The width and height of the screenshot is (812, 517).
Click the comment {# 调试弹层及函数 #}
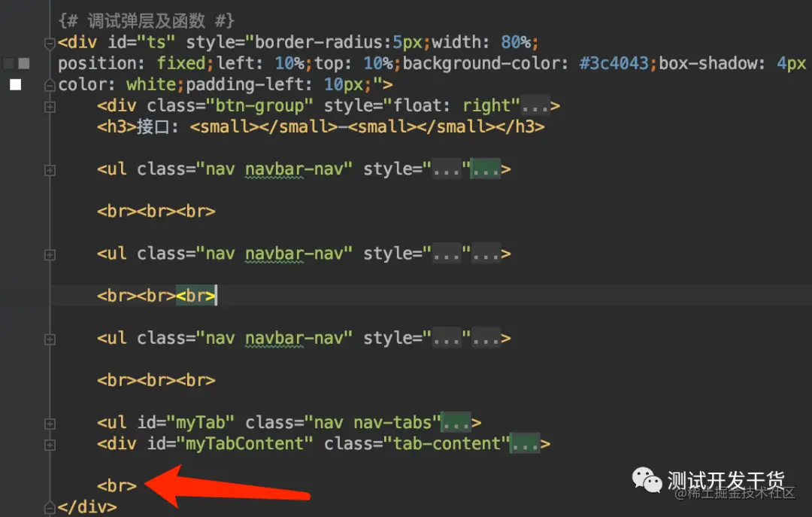(x=147, y=21)
